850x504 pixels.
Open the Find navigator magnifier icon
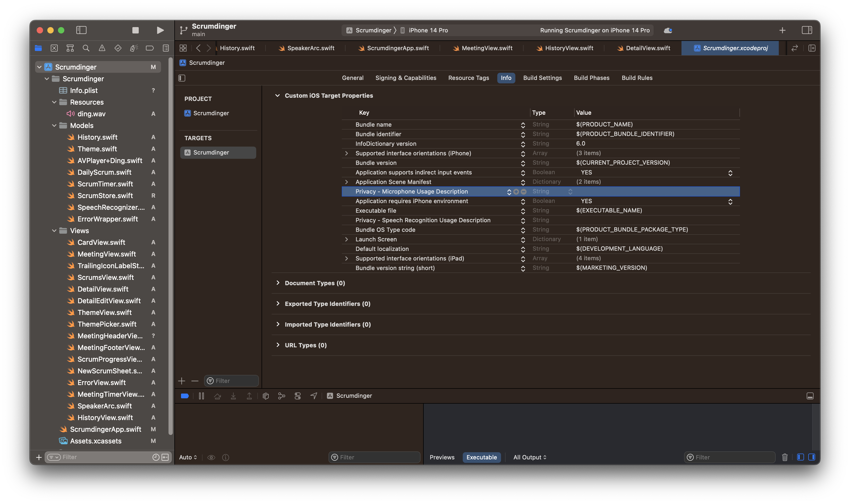pos(86,48)
